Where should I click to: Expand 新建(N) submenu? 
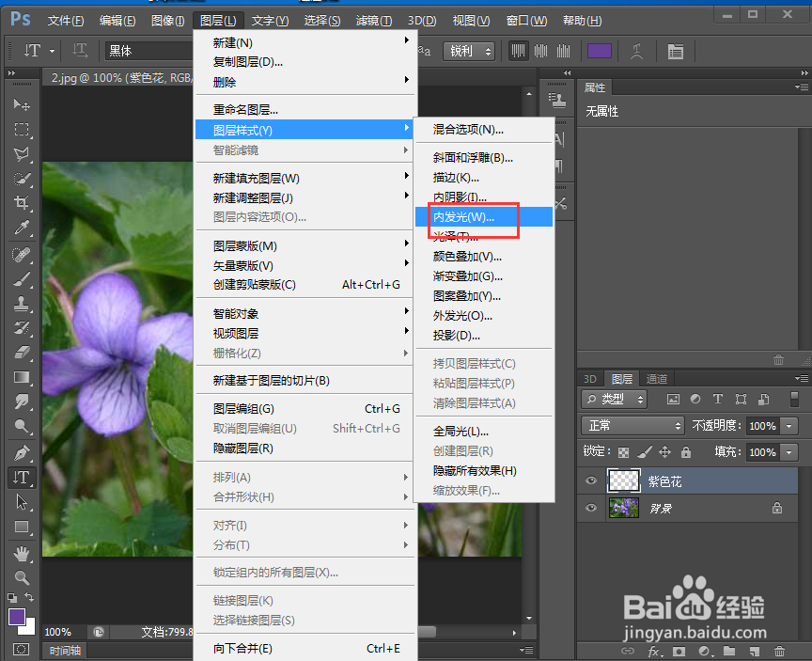305,42
